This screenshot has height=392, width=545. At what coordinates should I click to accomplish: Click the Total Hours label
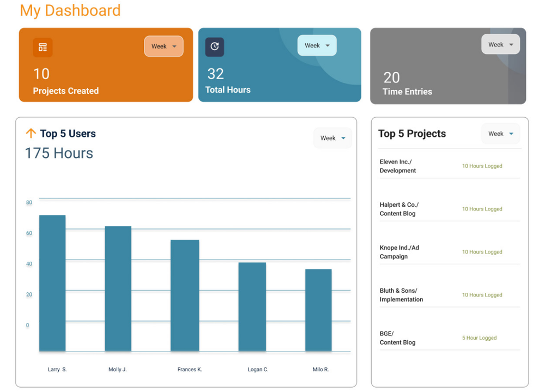(x=228, y=90)
